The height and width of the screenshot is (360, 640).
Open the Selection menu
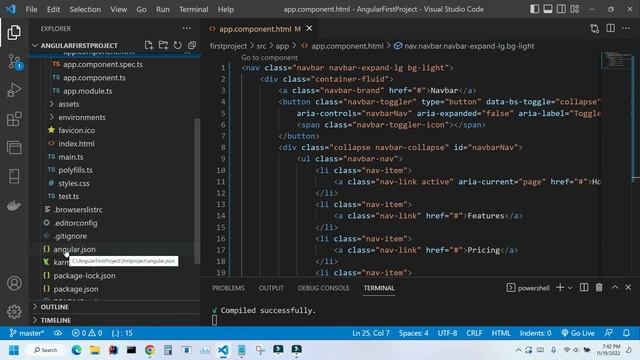[85, 9]
